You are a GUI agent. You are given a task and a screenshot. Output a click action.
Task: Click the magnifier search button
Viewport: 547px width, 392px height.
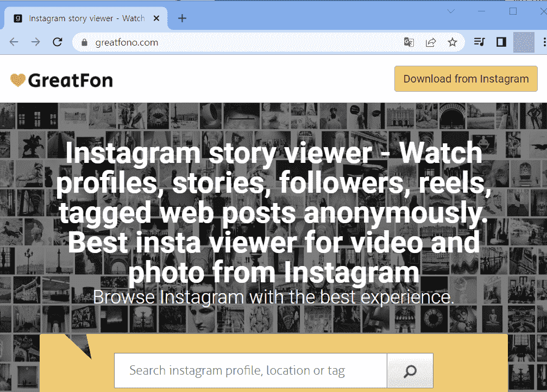[x=410, y=371]
